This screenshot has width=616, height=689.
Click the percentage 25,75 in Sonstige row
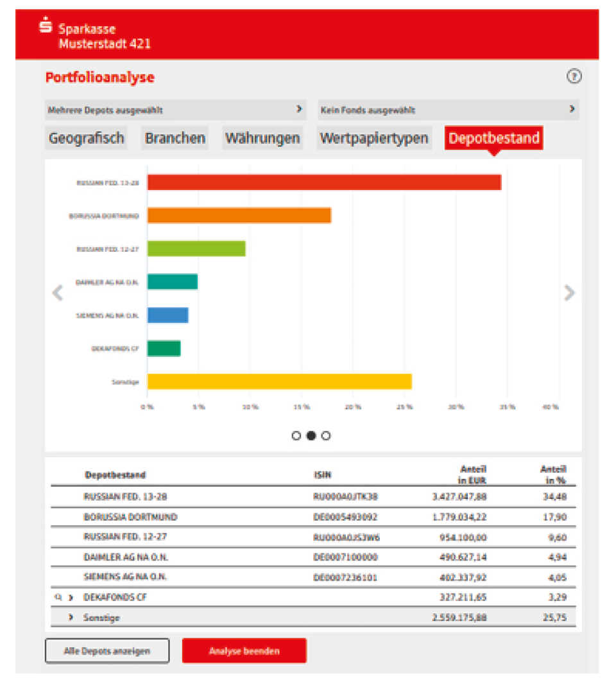pyautogui.click(x=554, y=617)
